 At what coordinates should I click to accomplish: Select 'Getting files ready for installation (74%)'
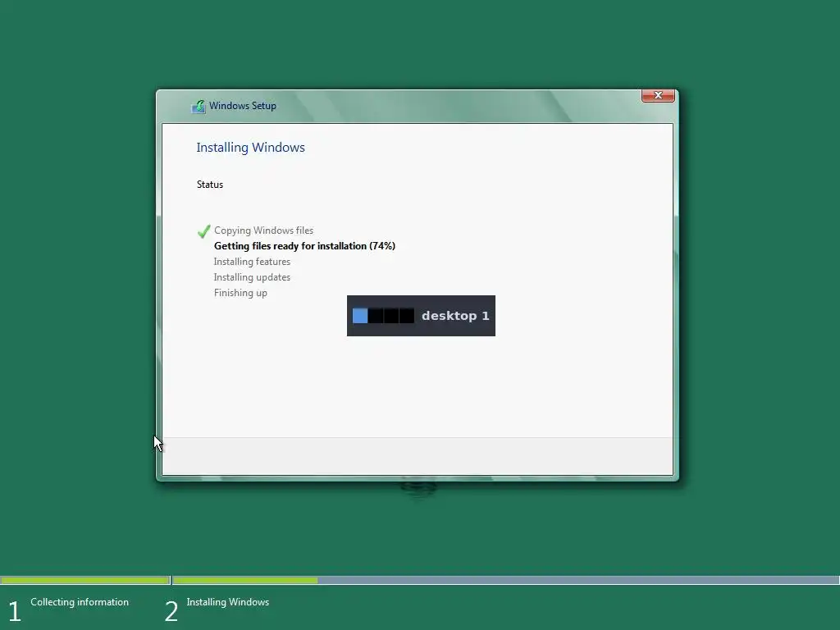click(x=304, y=246)
